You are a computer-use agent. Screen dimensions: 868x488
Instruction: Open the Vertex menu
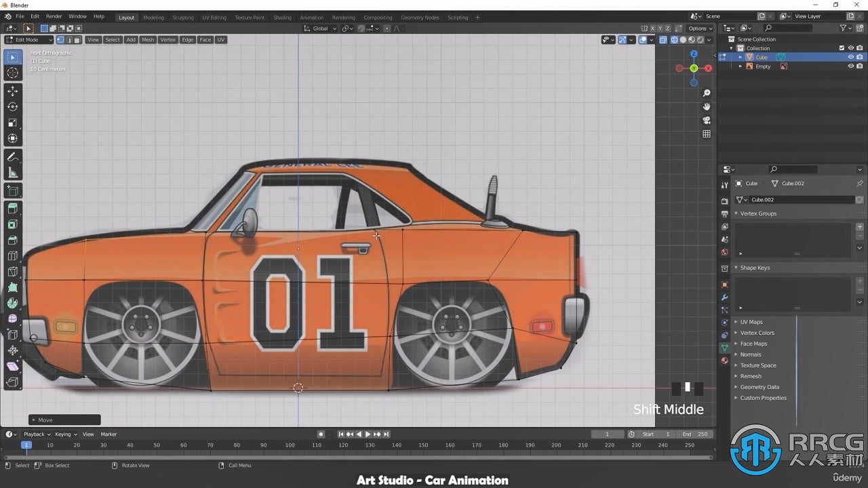(167, 40)
